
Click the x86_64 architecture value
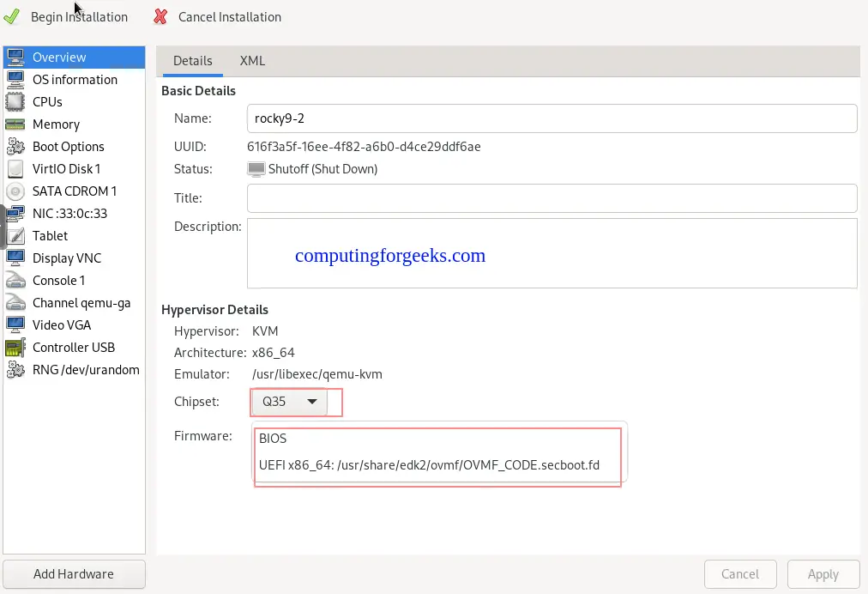tap(273, 353)
